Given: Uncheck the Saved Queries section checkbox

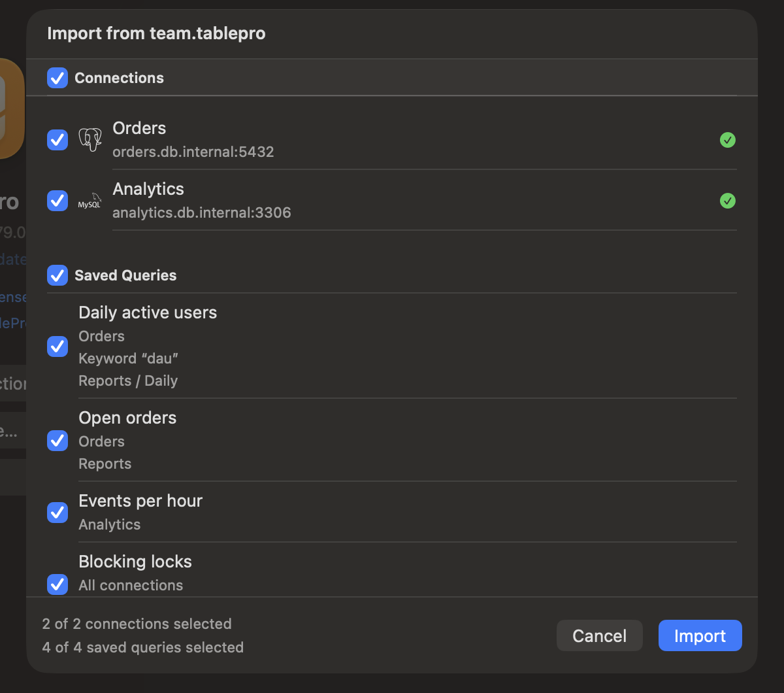Looking at the screenshot, I should tap(57, 275).
